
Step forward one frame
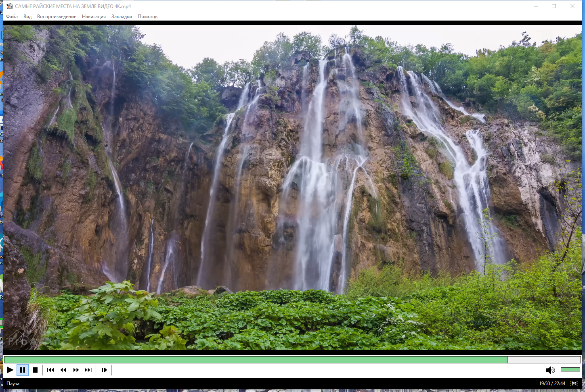tap(104, 370)
